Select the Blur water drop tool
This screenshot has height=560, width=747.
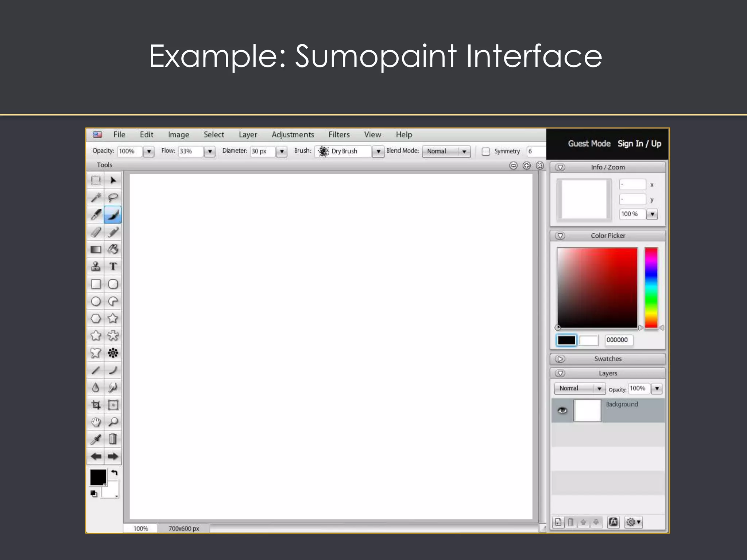(x=96, y=388)
